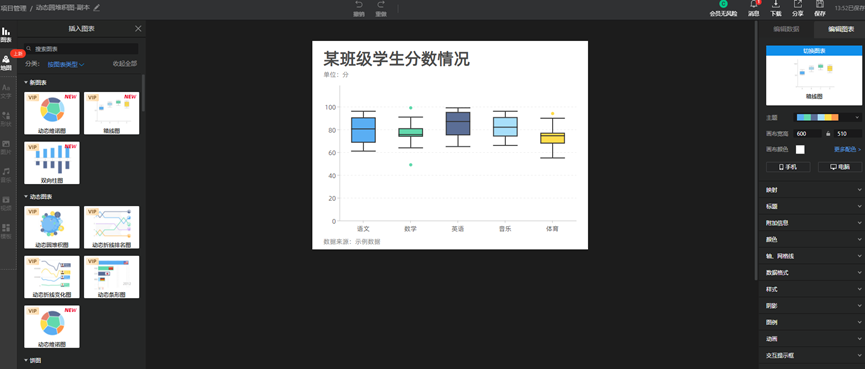Expand the 颜色 settings section
865x369 pixels.
(812, 239)
